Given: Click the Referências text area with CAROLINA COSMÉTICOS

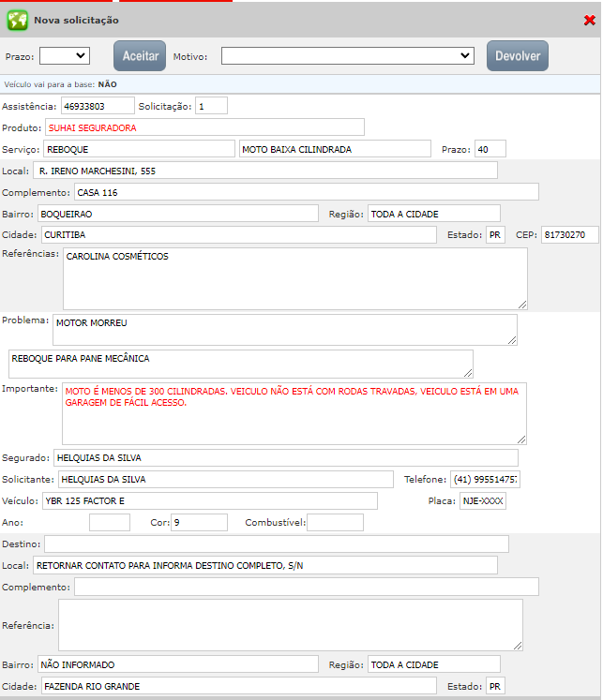Looking at the screenshot, I should [294, 278].
